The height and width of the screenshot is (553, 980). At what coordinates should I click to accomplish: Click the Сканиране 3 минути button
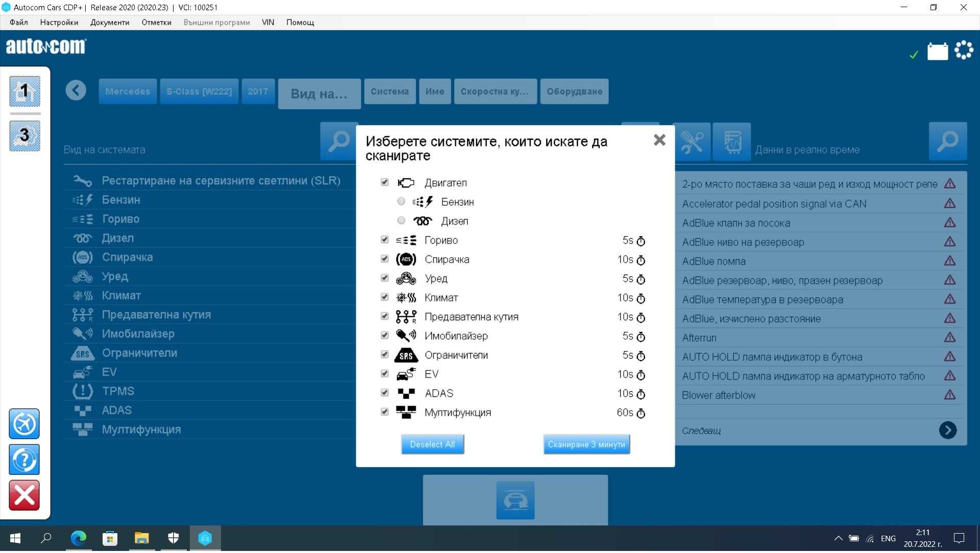[586, 445]
